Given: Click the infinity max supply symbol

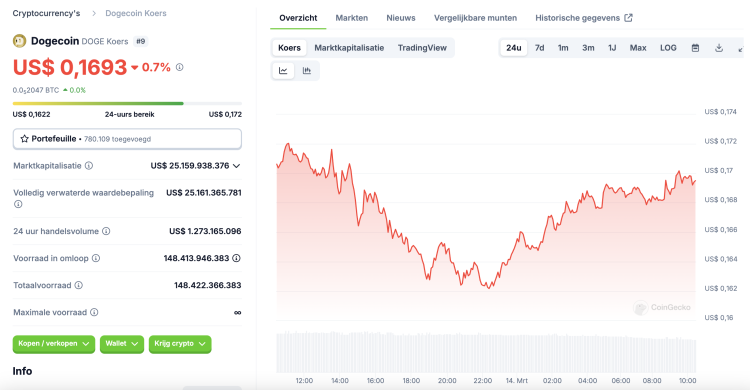Looking at the screenshot, I should pyautogui.click(x=237, y=312).
